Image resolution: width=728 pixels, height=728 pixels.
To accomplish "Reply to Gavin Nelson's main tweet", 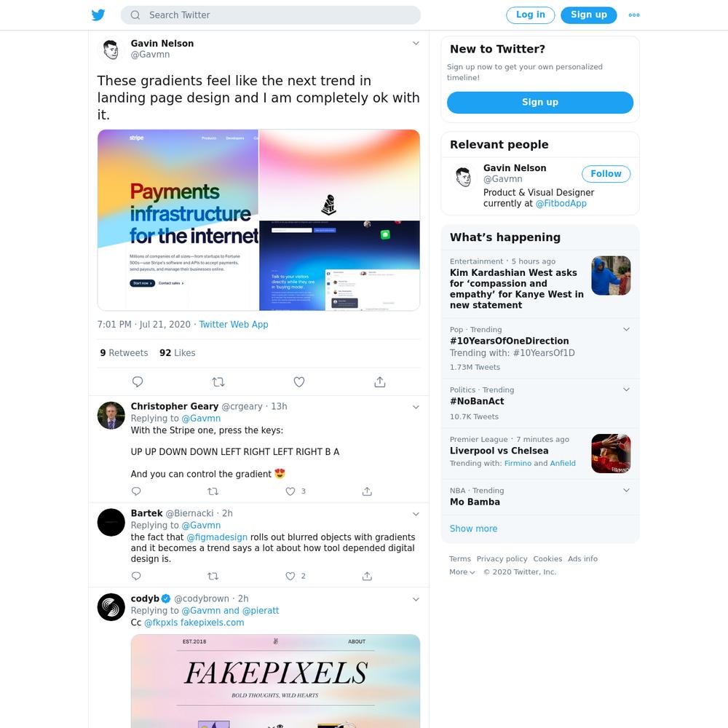I will [x=138, y=381].
